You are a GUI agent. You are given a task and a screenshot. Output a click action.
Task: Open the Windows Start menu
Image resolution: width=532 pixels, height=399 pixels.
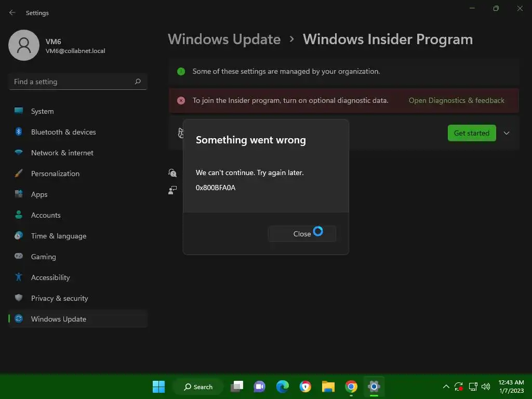158,387
